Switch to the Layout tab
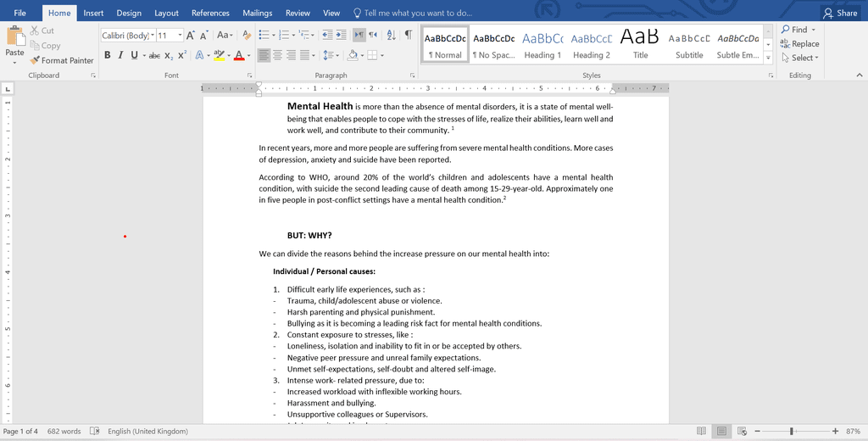Screen dimensions: 868x441 (x=167, y=13)
